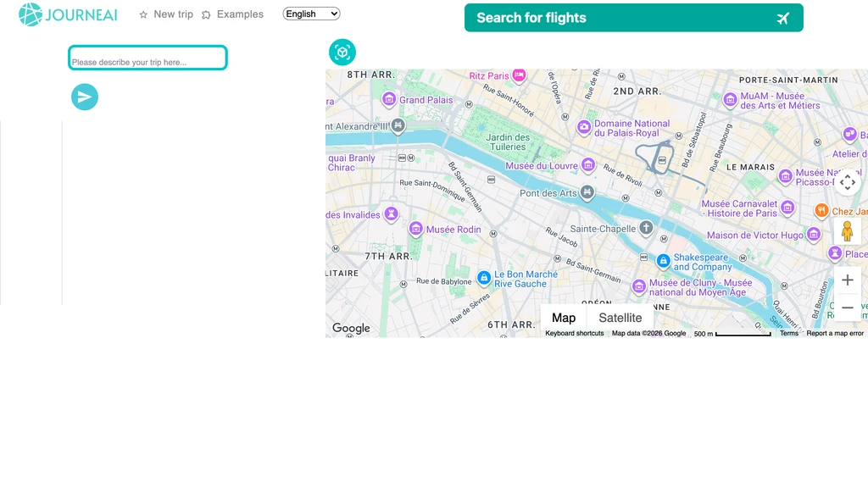Click the airplane icon in flight search
868x488 pixels.
click(782, 19)
